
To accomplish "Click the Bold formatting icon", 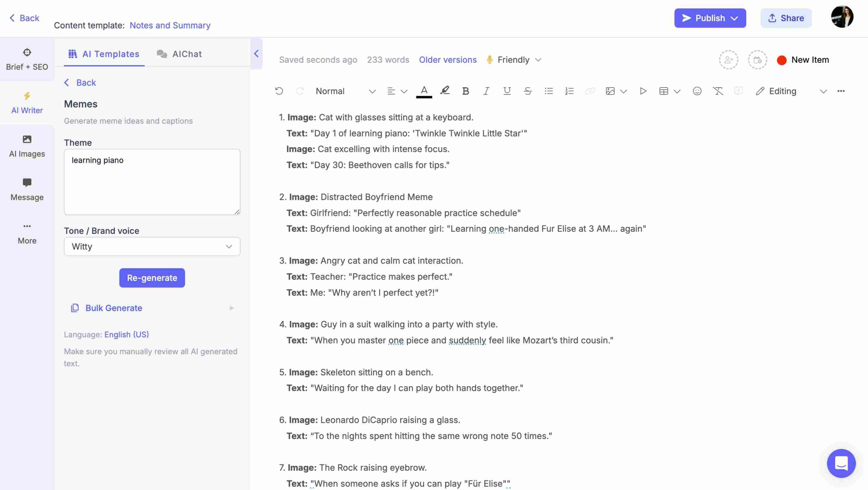I will (465, 91).
